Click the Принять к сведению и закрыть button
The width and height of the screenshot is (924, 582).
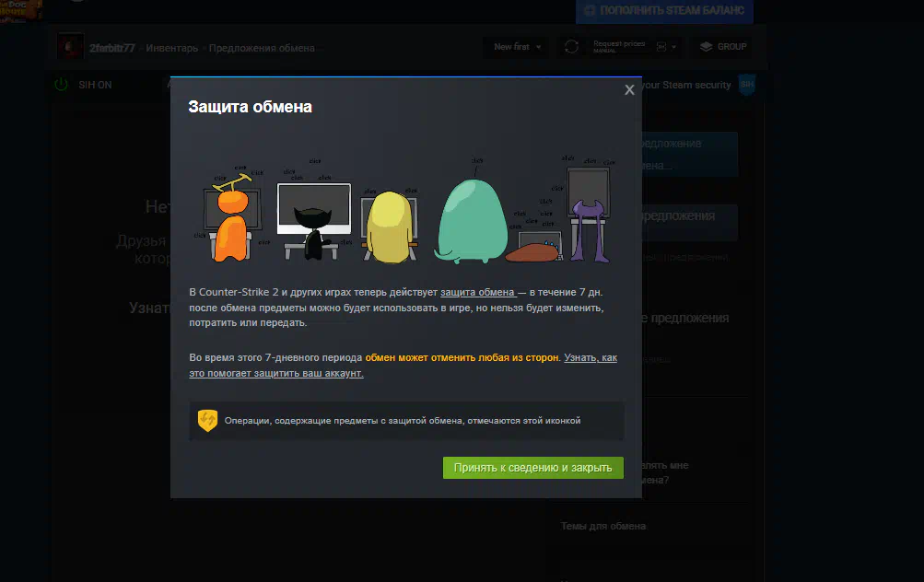coord(532,468)
